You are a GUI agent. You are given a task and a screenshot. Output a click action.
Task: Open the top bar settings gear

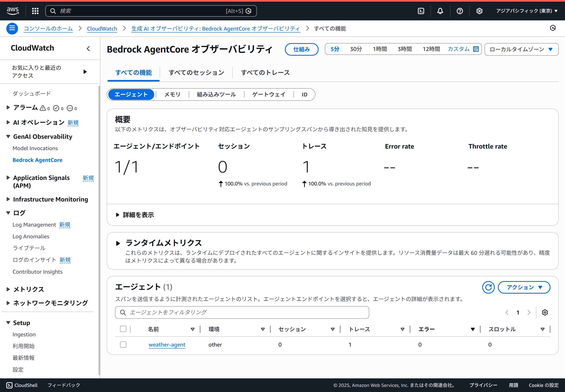click(x=479, y=11)
